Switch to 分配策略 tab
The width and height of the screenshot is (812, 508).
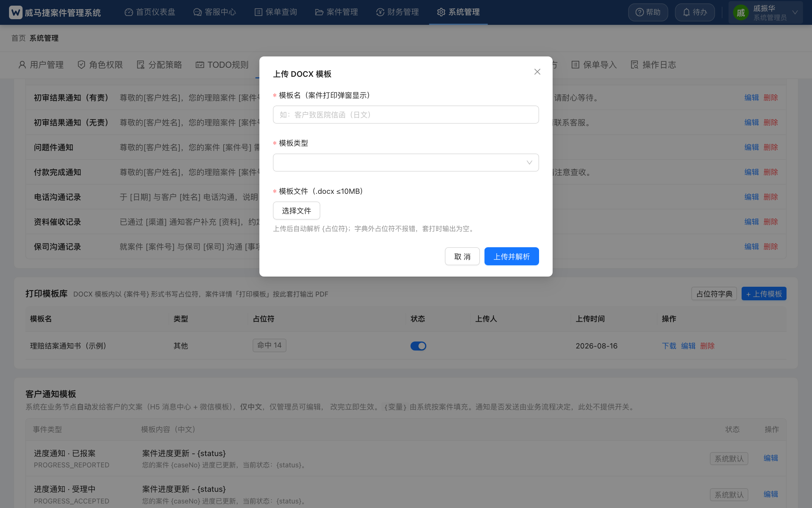point(159,65)
